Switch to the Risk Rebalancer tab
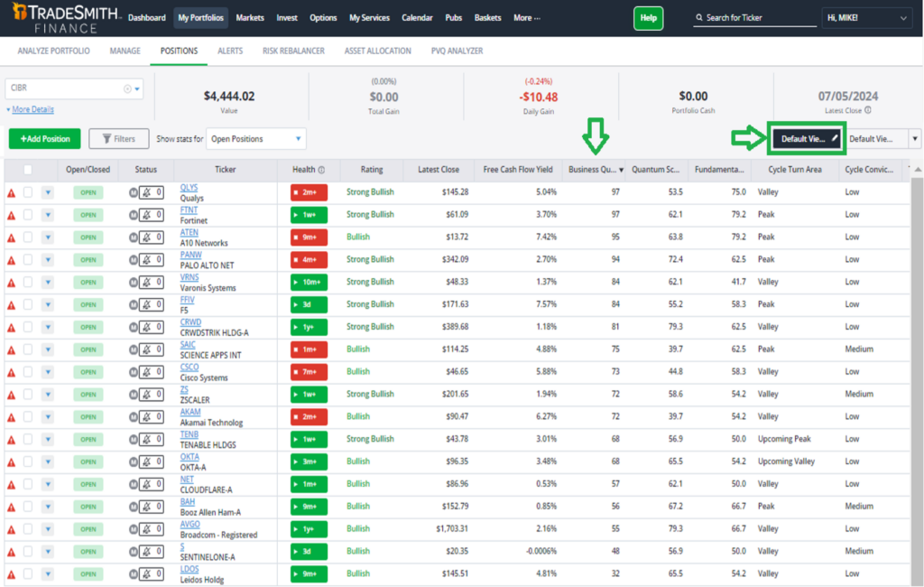The height and width of the screenshot is (587, 924). 293,51
